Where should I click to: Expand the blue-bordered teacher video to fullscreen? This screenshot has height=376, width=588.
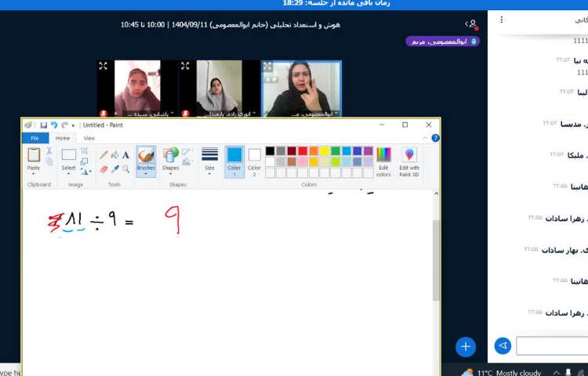[x=267, y=67]
